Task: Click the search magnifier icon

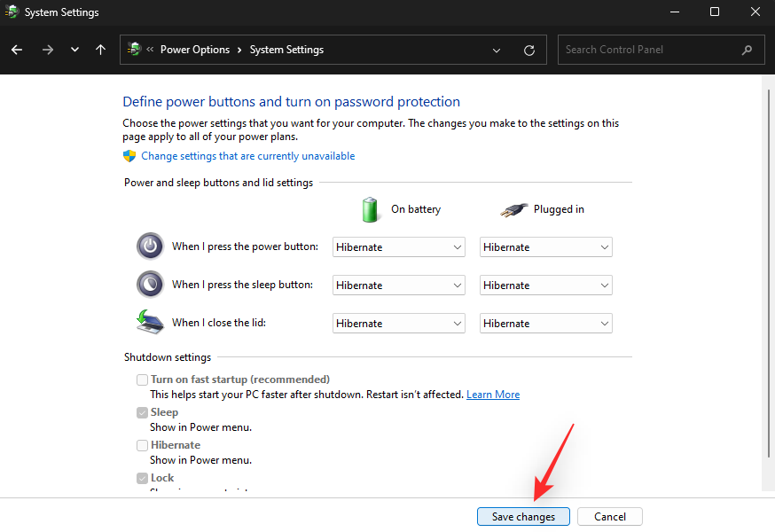Action: [747, 50]
